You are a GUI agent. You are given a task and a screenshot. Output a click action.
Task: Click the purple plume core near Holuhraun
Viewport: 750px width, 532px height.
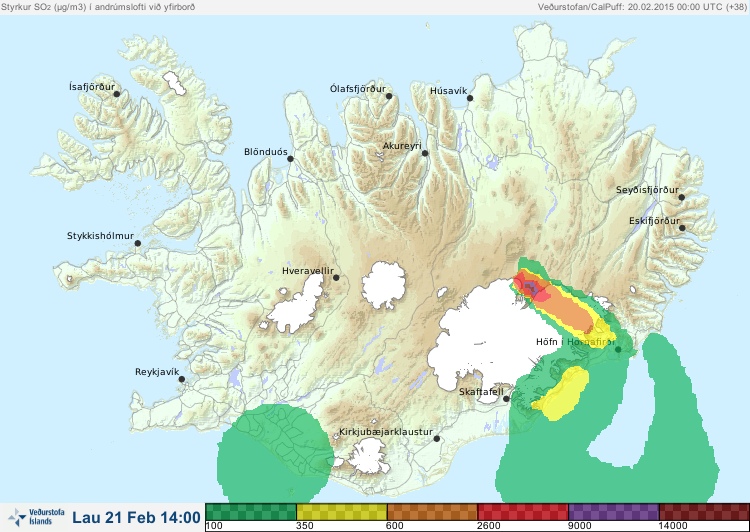(x=530, y=288)
